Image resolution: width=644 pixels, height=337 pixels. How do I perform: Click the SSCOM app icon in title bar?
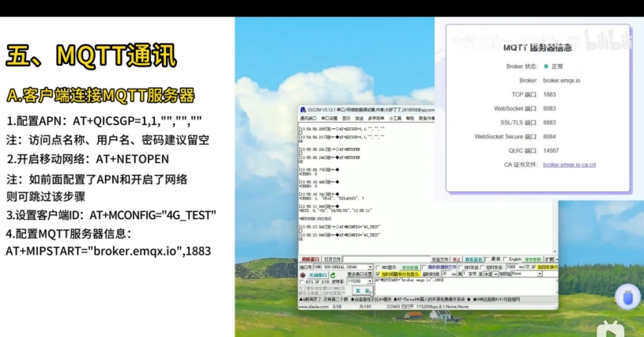pyautogui.click(x=303, y=110)
